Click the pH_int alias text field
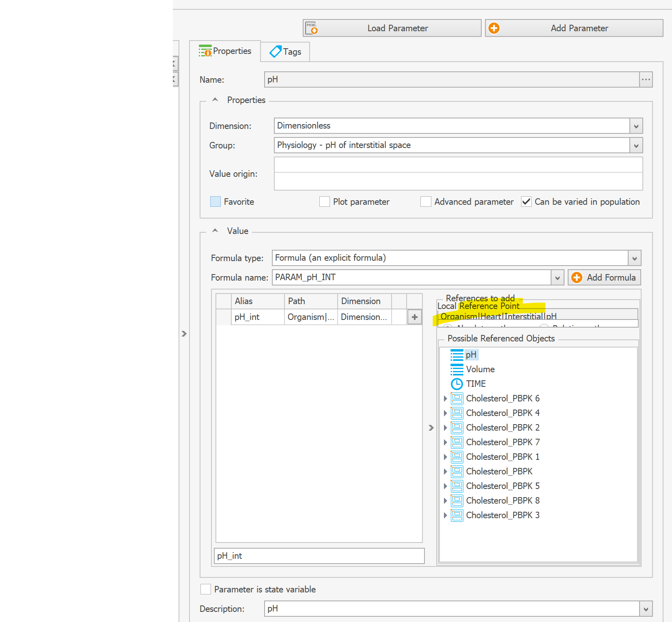Image resolution: width=672 pixels, height=622 pixels. [x=319, y=556]
